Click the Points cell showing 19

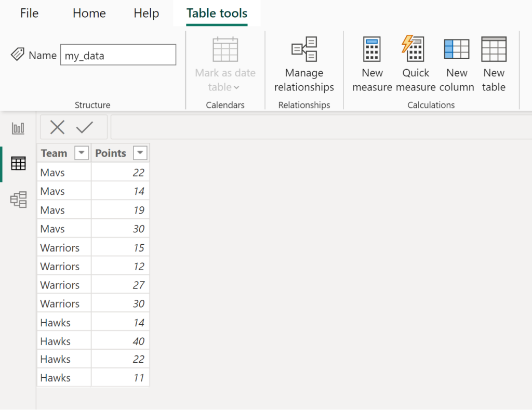pyautogui.click(x=121, y=210)
